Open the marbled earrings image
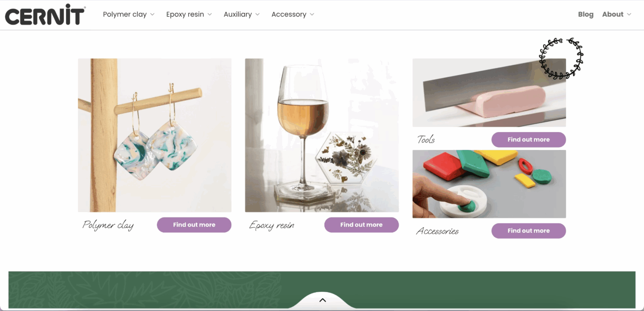The image size is (644, 311). coord(155,135)
